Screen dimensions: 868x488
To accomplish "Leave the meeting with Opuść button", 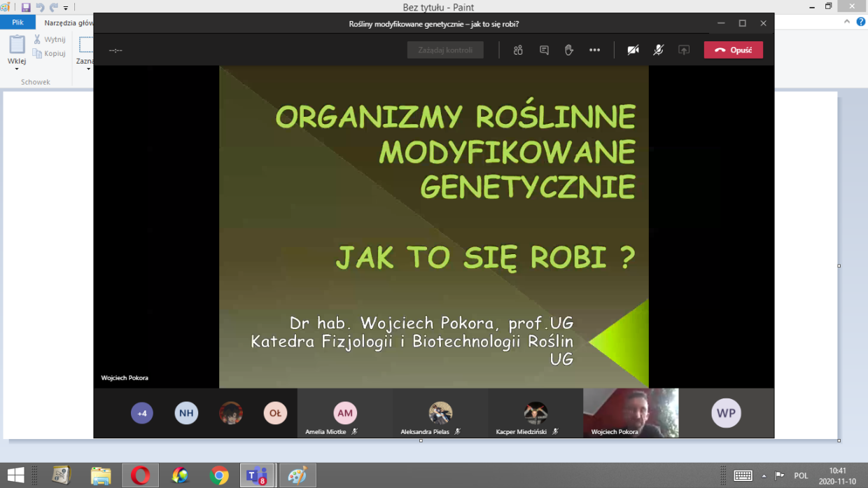I will (733, 50).
